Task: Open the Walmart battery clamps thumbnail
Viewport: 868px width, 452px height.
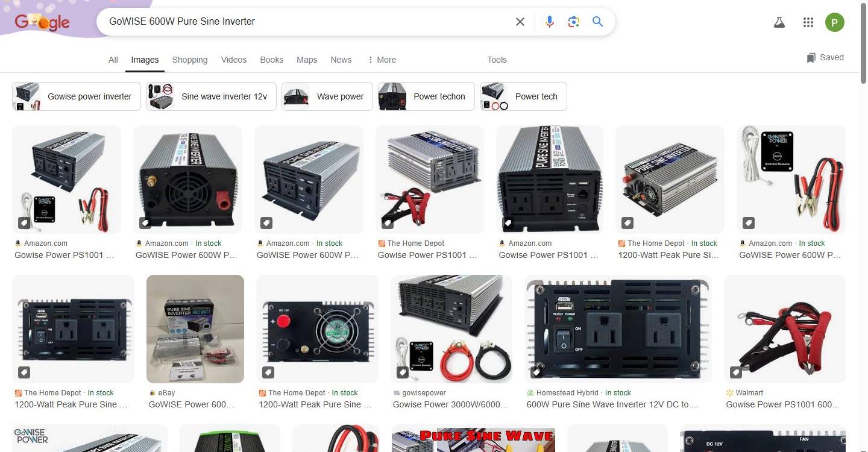Action: click(785, 329)
